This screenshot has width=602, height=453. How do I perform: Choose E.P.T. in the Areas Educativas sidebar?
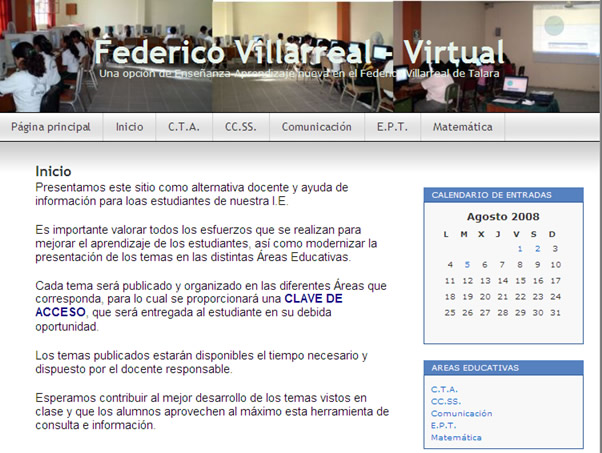tap(443, 425)
